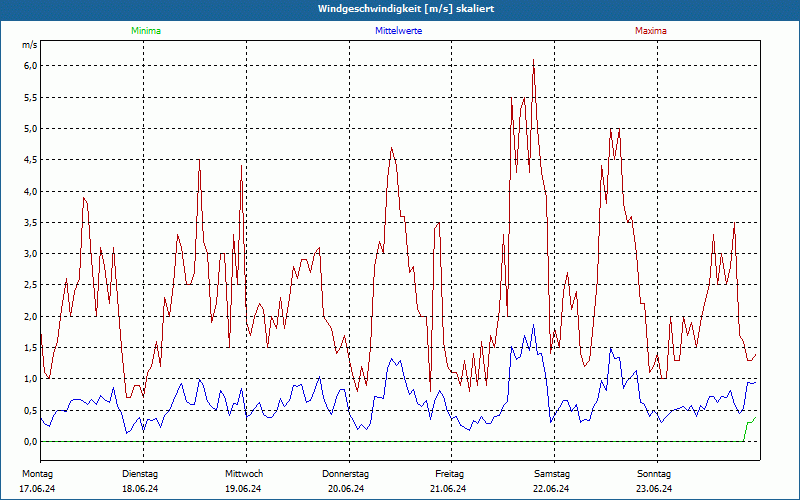Click the Freitag day label
Viewport: 800px width, 500px height.
coord(449,474)
